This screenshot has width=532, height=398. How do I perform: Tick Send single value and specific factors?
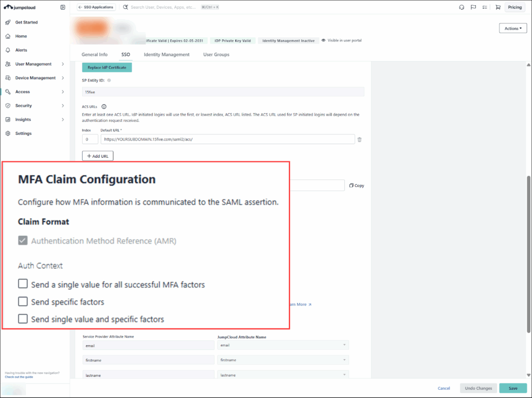pyautogui.click(x=23, y=319)
